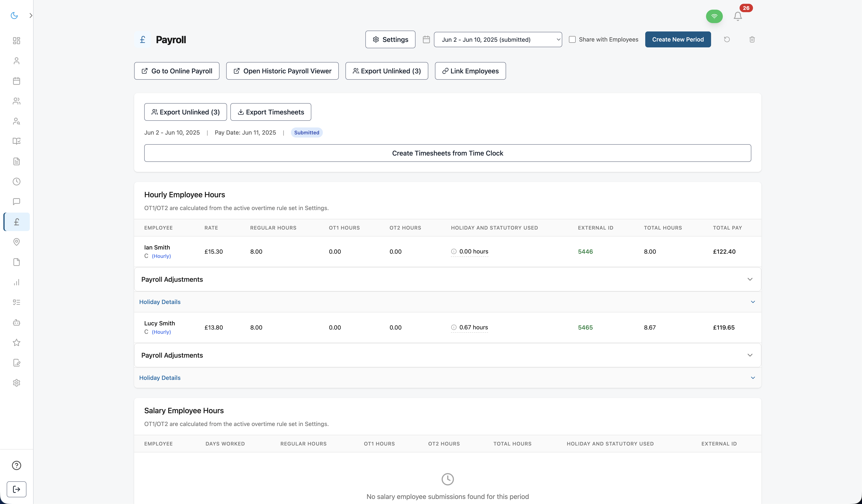Expand sidebar with arrow chevron

pos(31,15)
